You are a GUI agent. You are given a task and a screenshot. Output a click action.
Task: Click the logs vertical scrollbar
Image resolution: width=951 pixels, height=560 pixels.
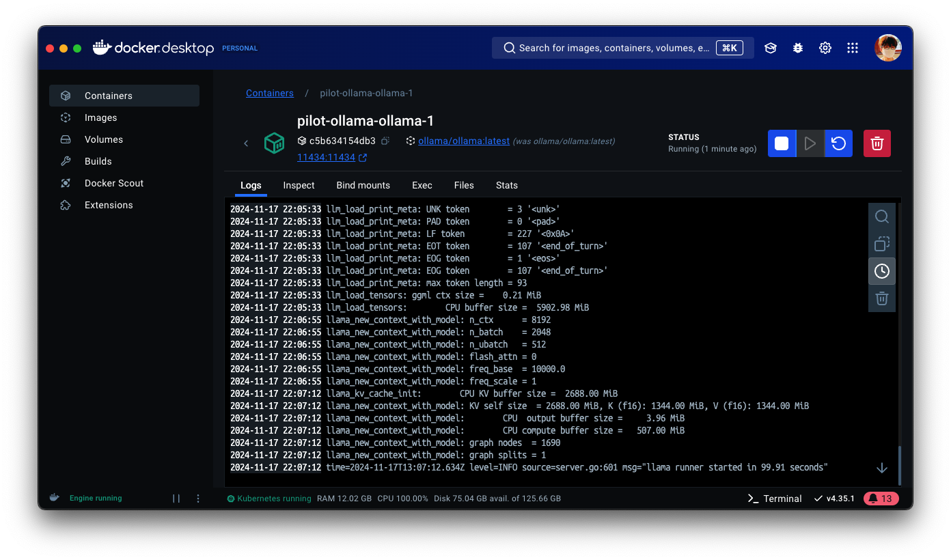899,466
